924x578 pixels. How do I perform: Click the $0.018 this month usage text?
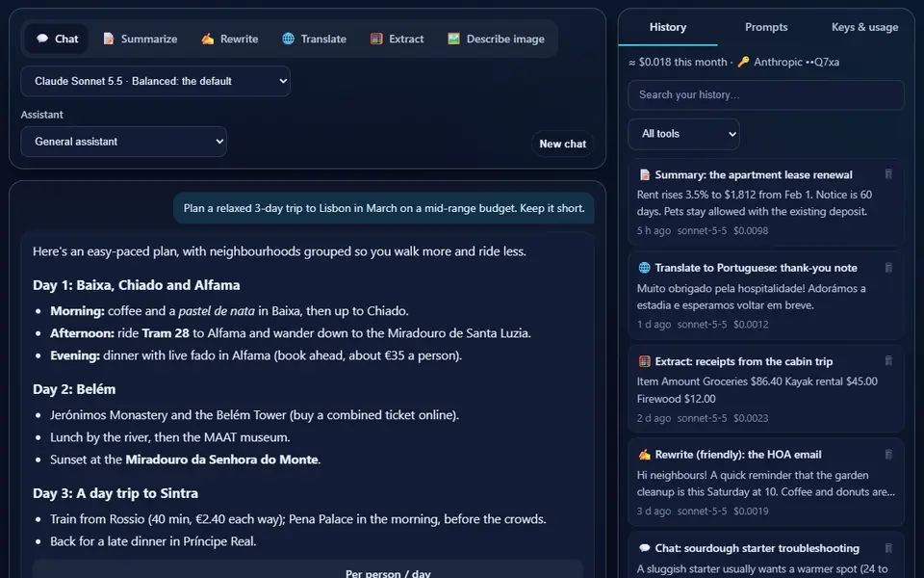[678, 62]
